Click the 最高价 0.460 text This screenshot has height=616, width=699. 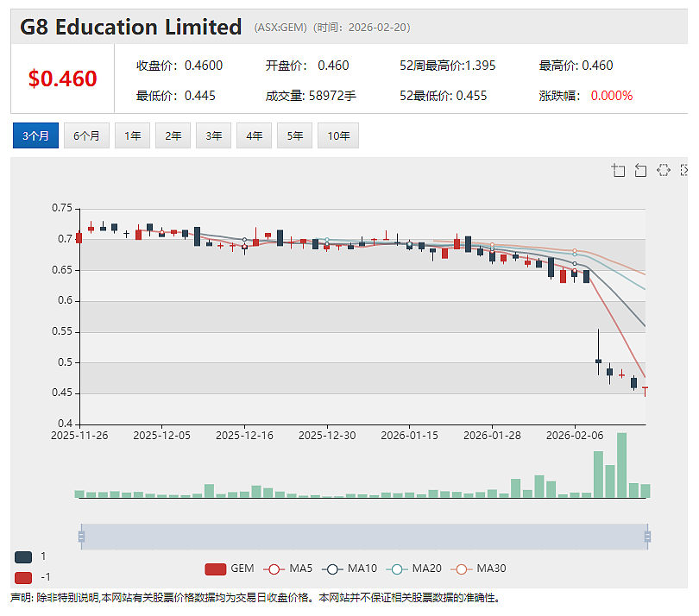tap(576, 66)
